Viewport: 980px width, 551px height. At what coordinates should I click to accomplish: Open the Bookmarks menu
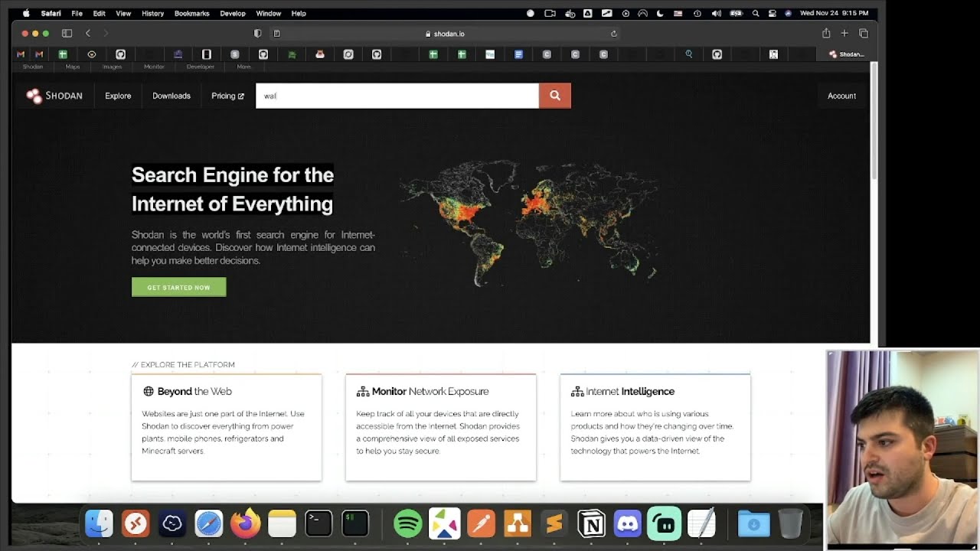(x=191, y=13)
